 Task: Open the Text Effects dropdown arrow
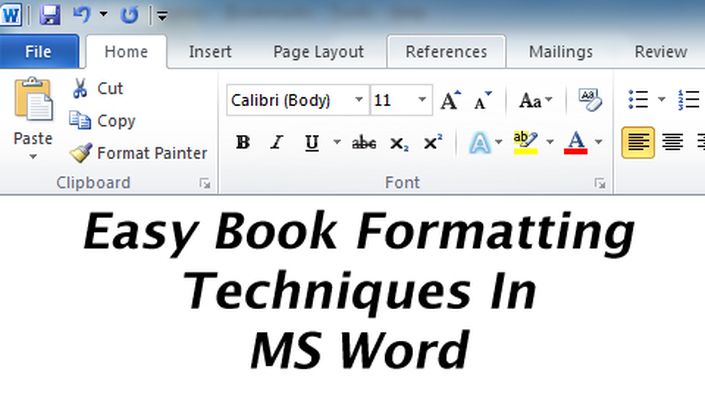point(499,142)
